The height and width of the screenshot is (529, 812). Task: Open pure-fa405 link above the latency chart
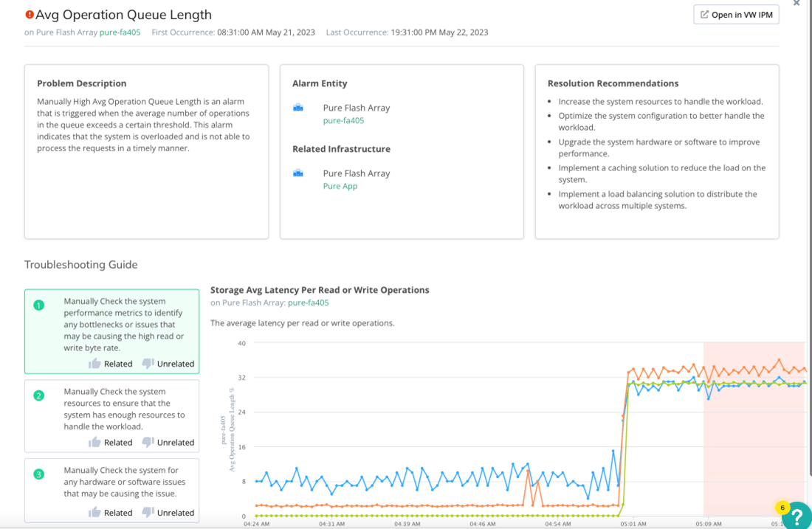[308, 302]
